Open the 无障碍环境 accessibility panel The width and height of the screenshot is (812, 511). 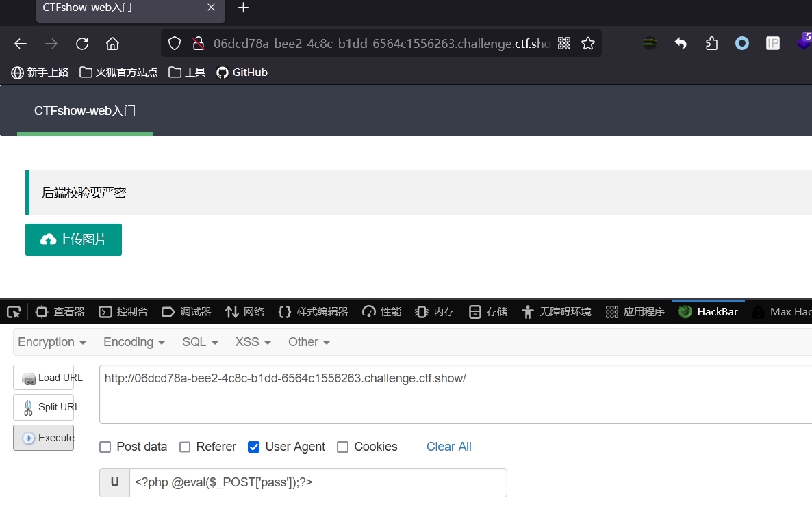click(556, 312)
